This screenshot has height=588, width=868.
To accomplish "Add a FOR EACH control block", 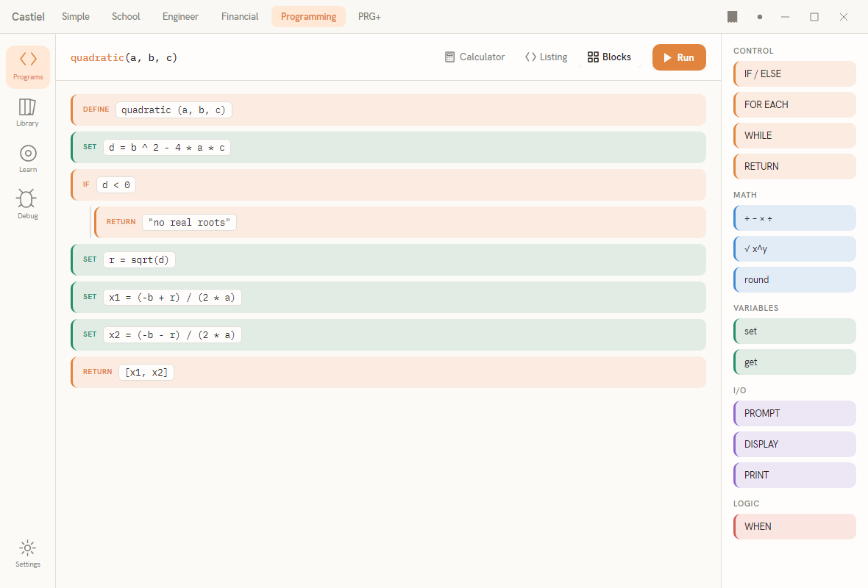I will 795,104.
